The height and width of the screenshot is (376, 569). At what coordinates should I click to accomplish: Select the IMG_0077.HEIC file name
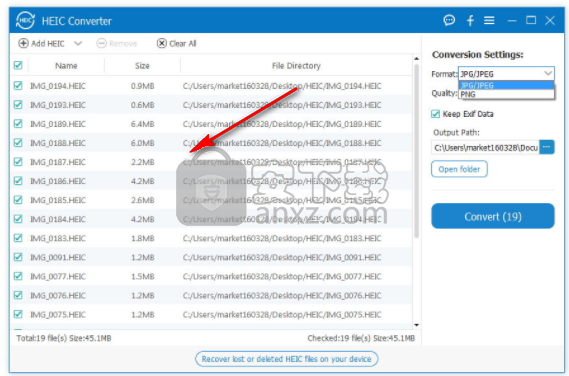58,277
